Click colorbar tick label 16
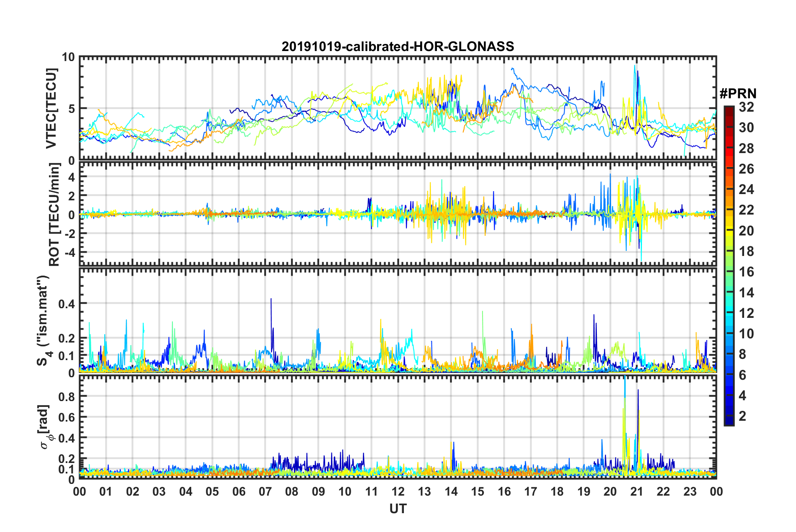Viewport: 796px width, 532px height. coord(746,272)
